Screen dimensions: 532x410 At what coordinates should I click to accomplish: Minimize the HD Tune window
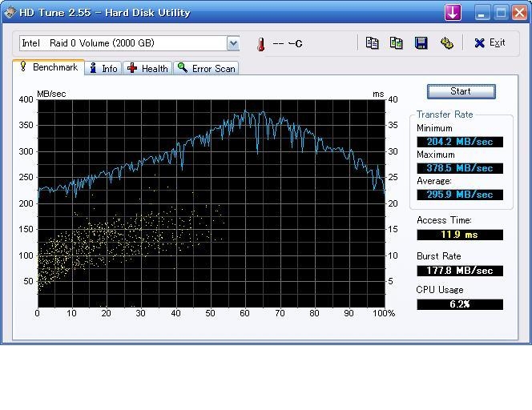click(x=482, y=13)
